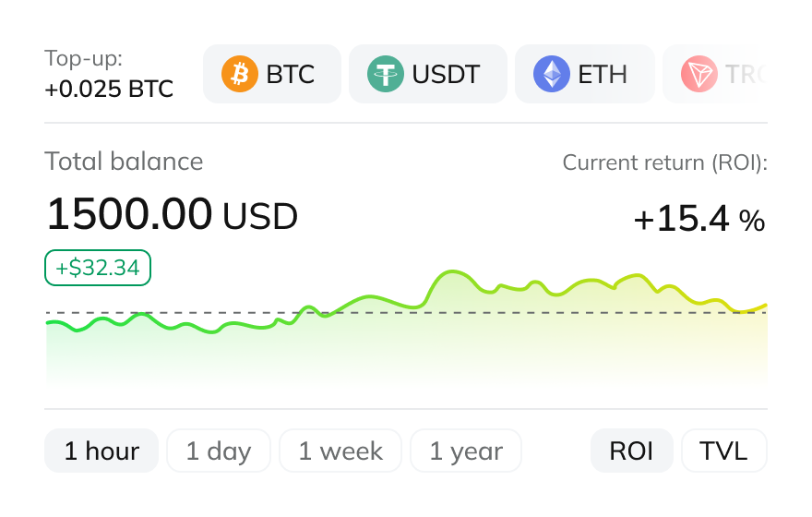Click the +0.025 BTC top-up amount
812x517 pixels.
coord(109,90)
